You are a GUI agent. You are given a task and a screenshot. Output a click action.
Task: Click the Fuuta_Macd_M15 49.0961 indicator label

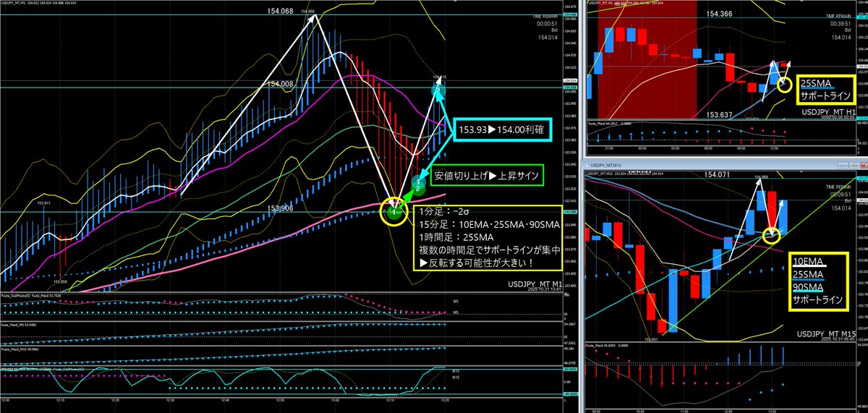[20, 349]
